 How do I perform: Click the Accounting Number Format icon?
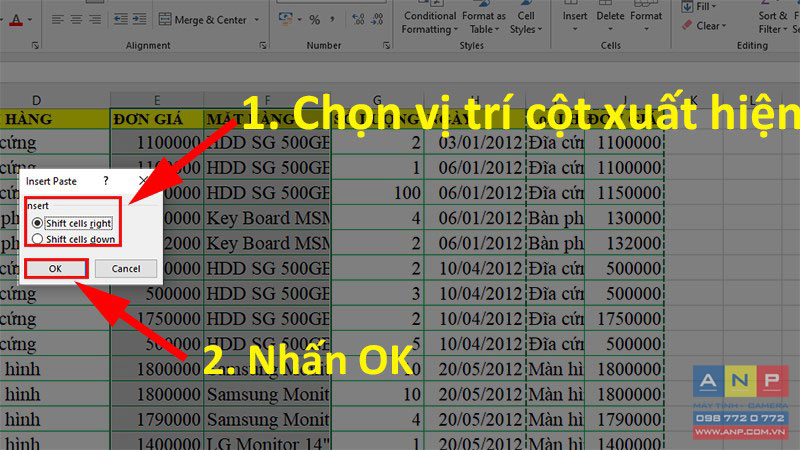(x=285, y=19)
